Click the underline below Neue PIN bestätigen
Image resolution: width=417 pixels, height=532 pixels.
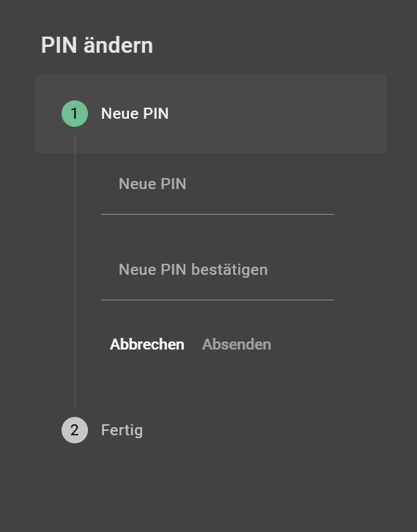tap(218, 300)
